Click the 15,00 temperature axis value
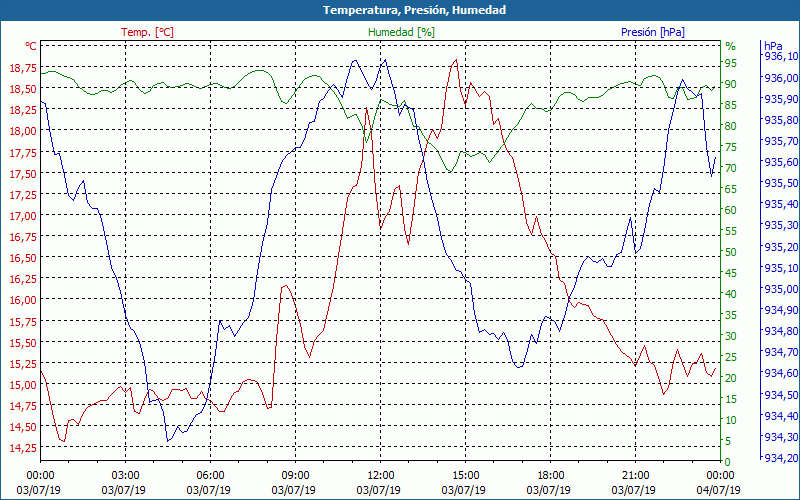The image size is (800, 500). (x=23, y=384)
